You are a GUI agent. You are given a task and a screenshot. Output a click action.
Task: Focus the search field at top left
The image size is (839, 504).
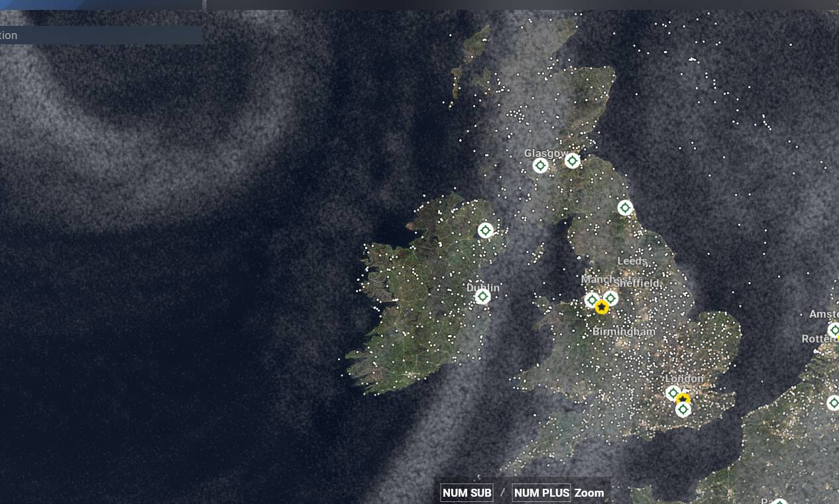(x=101, y=35)
